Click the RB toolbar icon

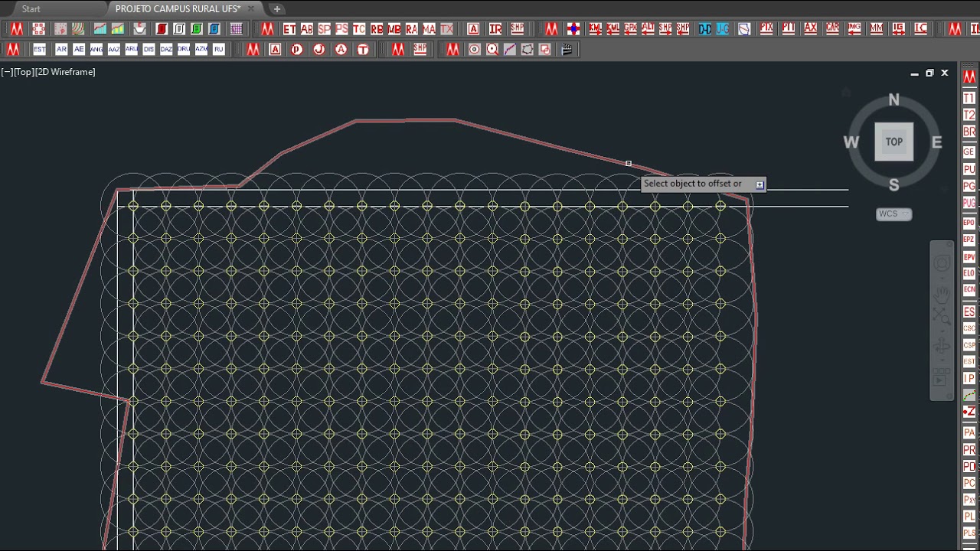pyautogui.click(x=377, y=29)
